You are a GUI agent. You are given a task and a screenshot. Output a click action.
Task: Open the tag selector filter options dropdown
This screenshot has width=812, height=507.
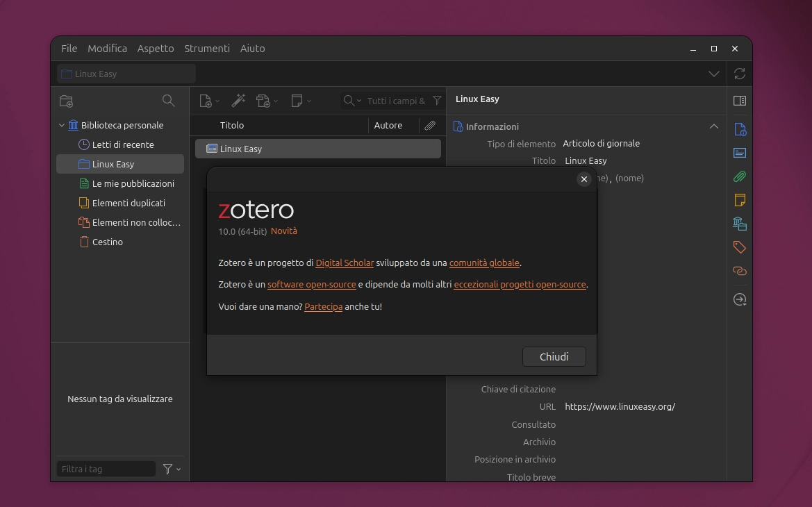(x=172, y=469)
